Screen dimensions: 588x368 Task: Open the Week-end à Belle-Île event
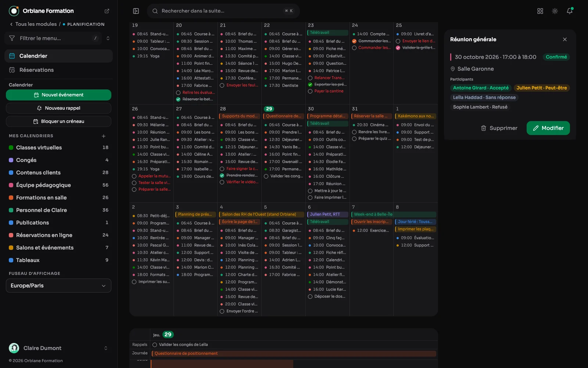(394, 214)
